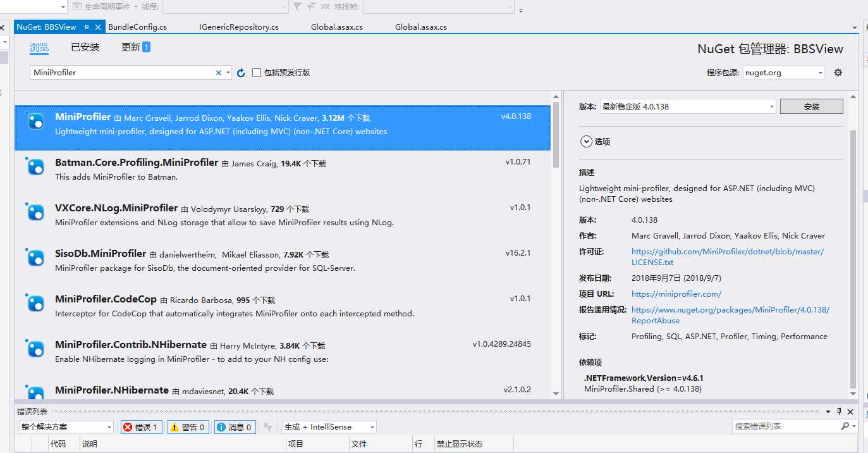Click the thread filter funnel icon
The width and height of the screenshot is (868, 453).
pos(297,7)
